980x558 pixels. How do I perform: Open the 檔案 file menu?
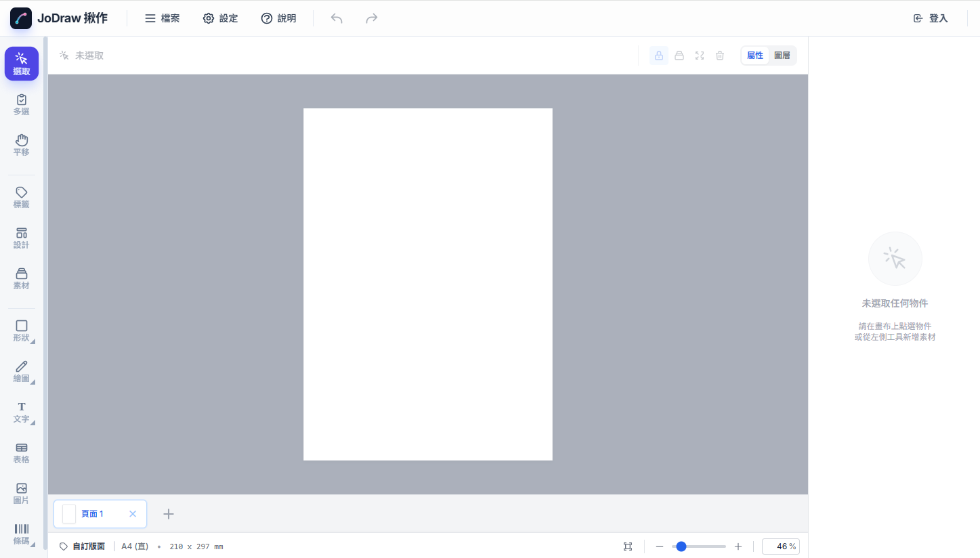point(162,18)
